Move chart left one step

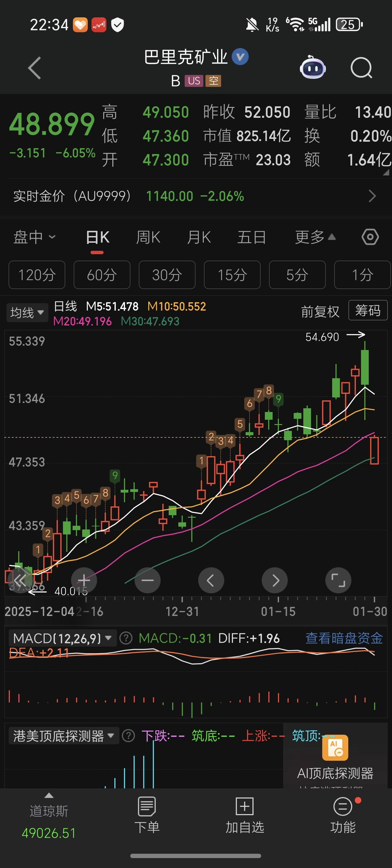(211, 580)
